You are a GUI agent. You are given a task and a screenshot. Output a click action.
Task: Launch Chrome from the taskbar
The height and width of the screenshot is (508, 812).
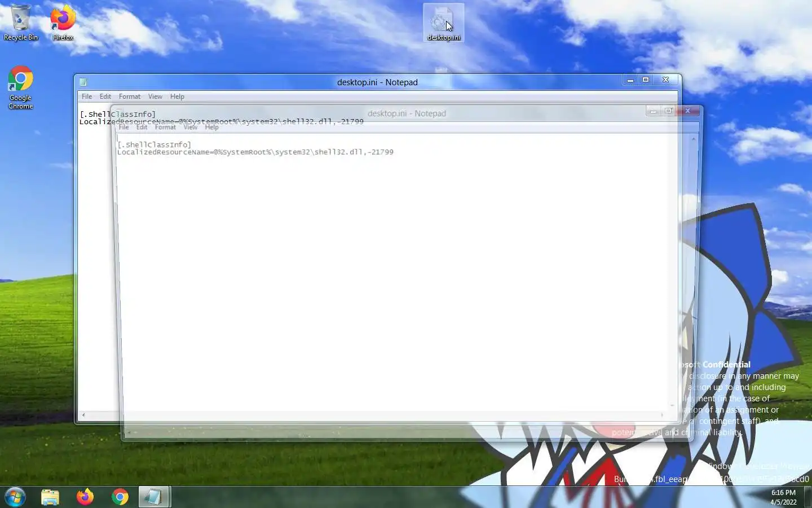(120, 497)
